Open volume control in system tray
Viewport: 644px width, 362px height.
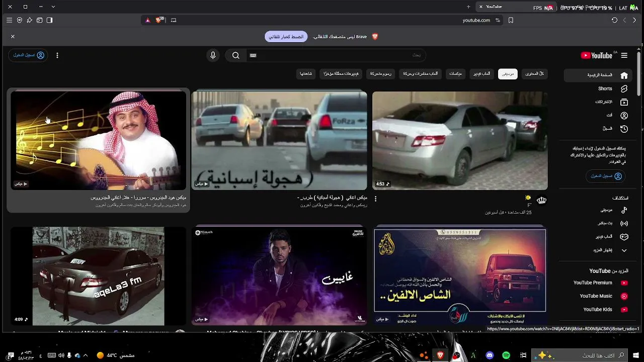[x=61, y=355]
